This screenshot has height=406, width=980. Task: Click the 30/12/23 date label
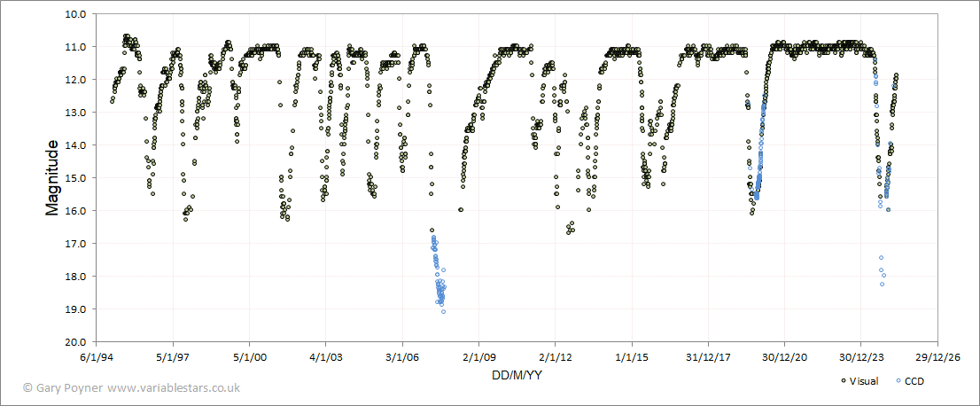pyautogui.click(x=861, y=358)
